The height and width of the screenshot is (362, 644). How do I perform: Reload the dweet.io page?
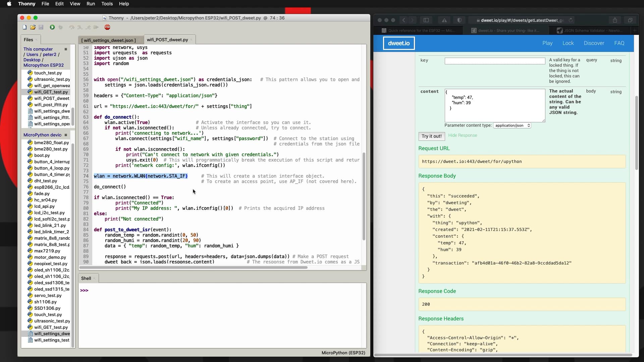[571, 20]
